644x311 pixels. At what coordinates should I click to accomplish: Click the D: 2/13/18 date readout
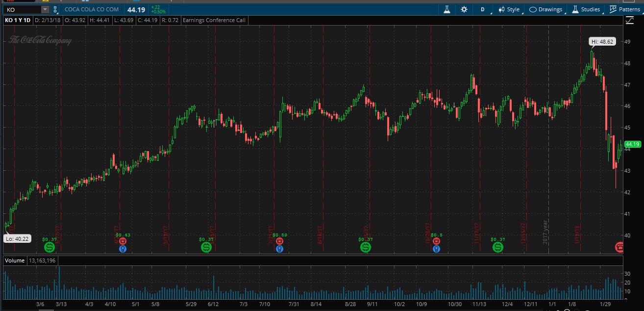coord(48,20)
